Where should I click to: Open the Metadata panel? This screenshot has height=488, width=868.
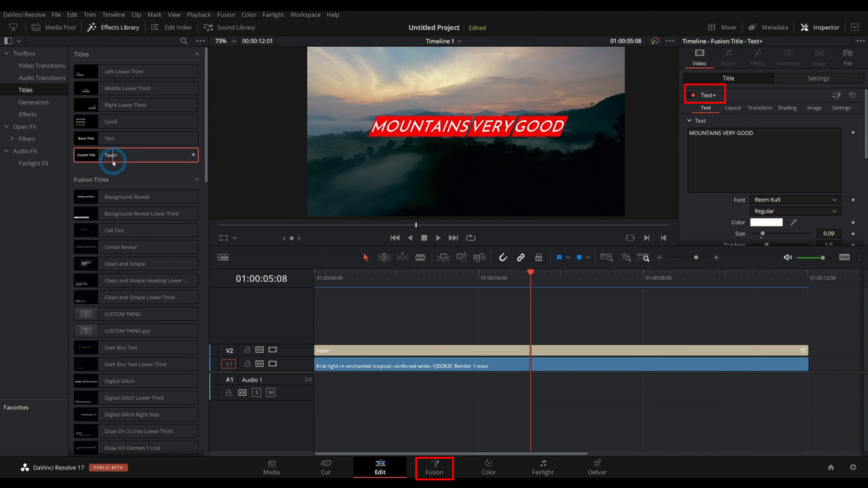768,27
